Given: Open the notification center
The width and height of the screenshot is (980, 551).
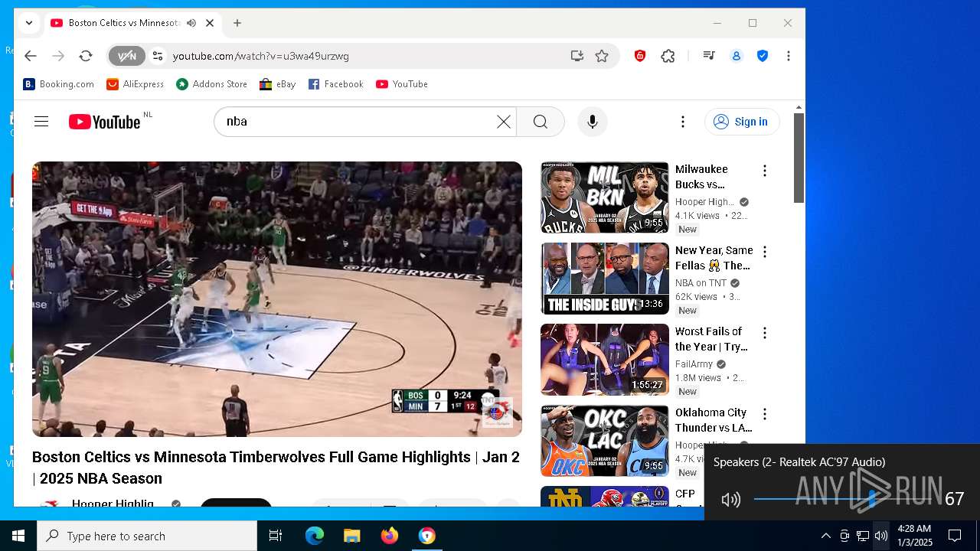Looking at the screenshot, I should point(955,536).
